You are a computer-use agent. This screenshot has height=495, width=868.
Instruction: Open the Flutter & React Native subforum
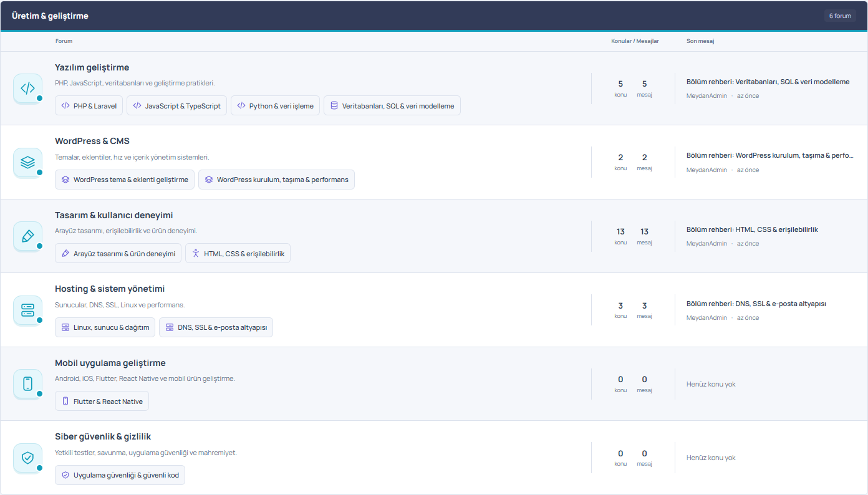point(102,401)
